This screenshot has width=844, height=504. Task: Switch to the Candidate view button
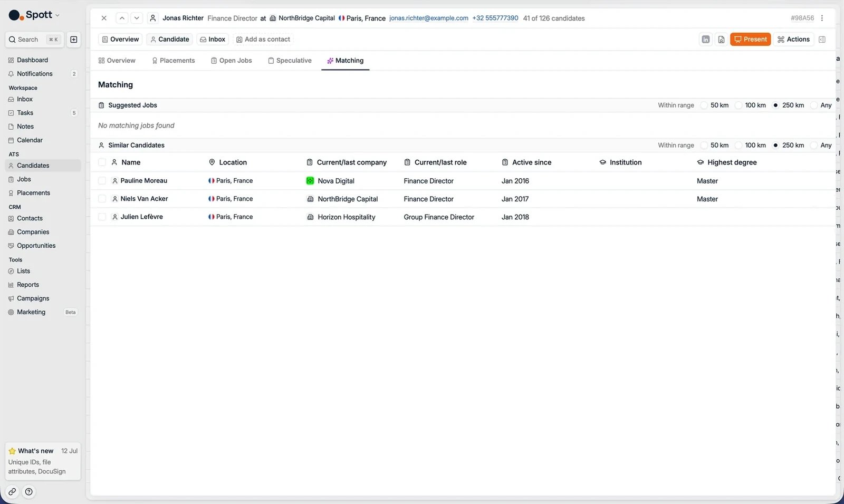coord(170,40)
